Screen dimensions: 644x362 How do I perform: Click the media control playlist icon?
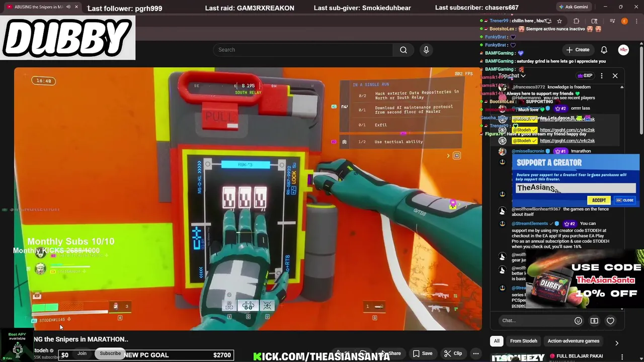pos(612,21)
